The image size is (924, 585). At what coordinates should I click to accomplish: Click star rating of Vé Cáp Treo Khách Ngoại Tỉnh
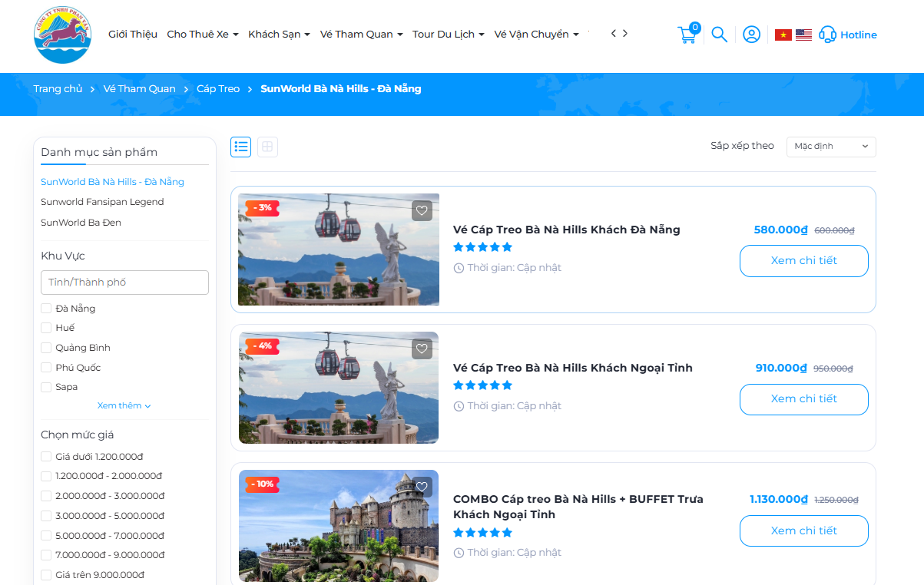(482, 385)
